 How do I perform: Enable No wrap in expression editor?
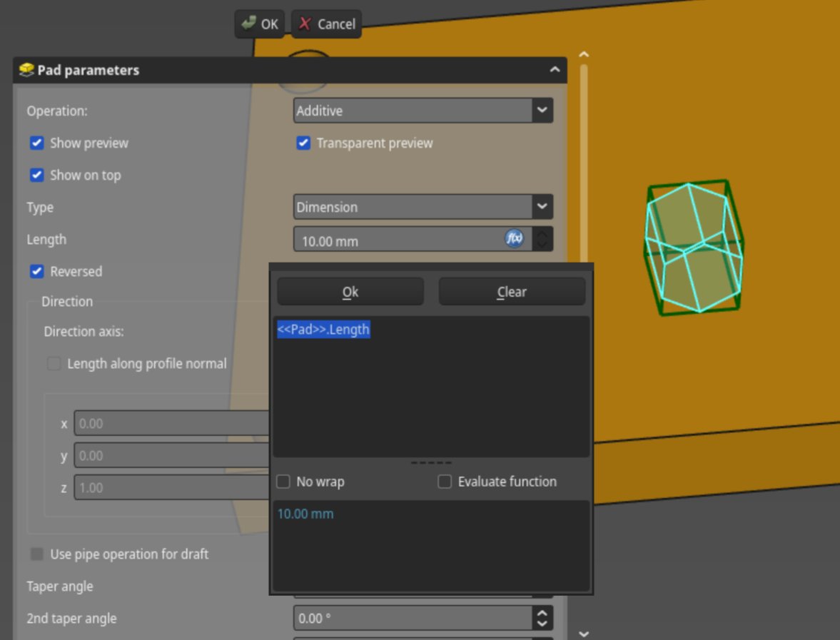pos(283,482)
